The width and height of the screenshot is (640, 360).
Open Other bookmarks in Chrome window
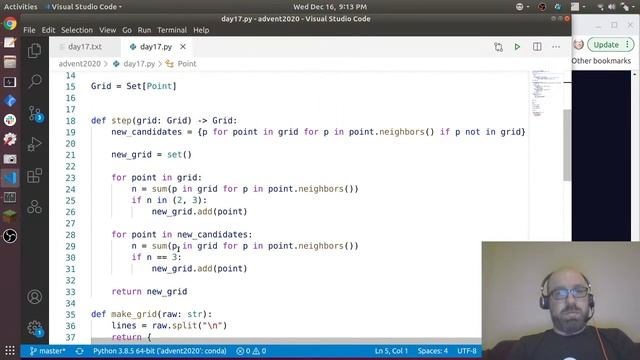coord(601,61)
